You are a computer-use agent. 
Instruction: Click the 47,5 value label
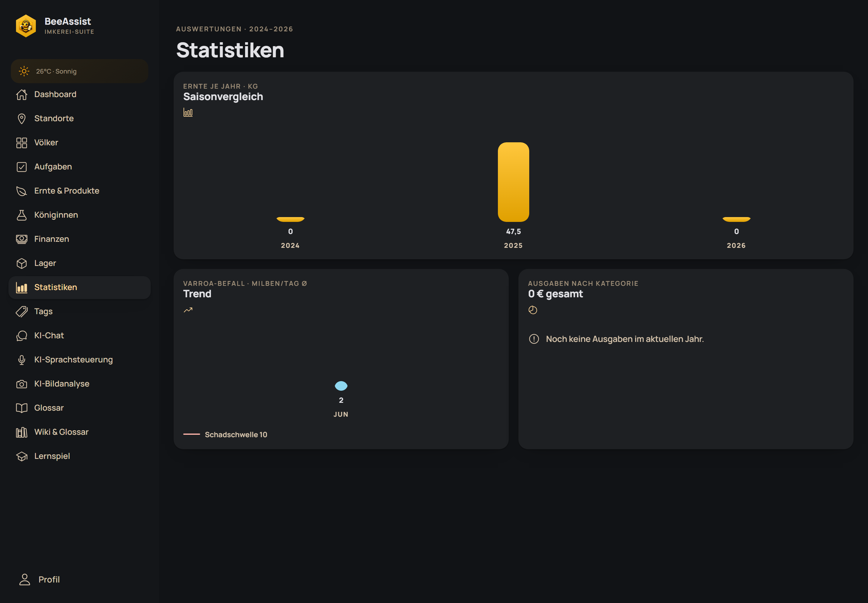[x=513, y=232]
